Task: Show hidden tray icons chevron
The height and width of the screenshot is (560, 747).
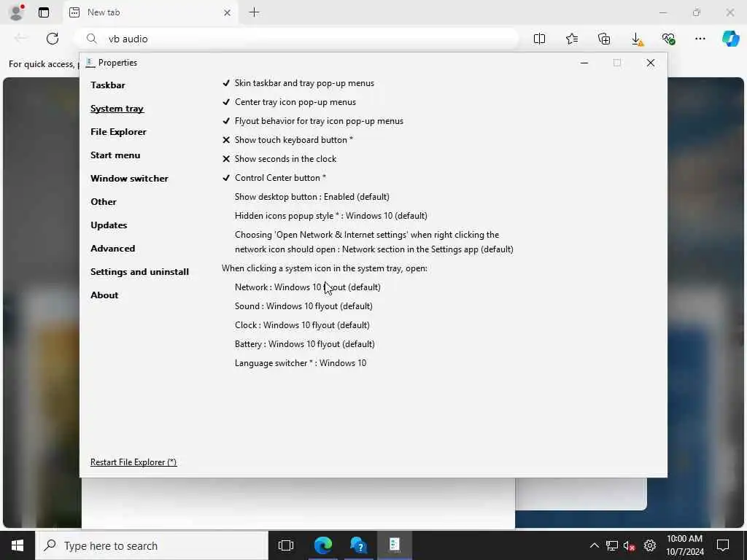Action: click(594, 545)
